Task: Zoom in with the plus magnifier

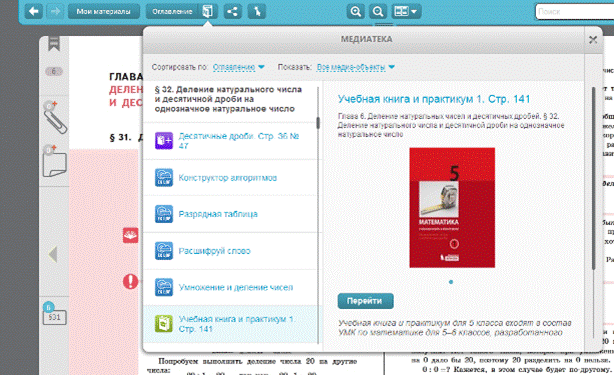Action: click(356, 11)
